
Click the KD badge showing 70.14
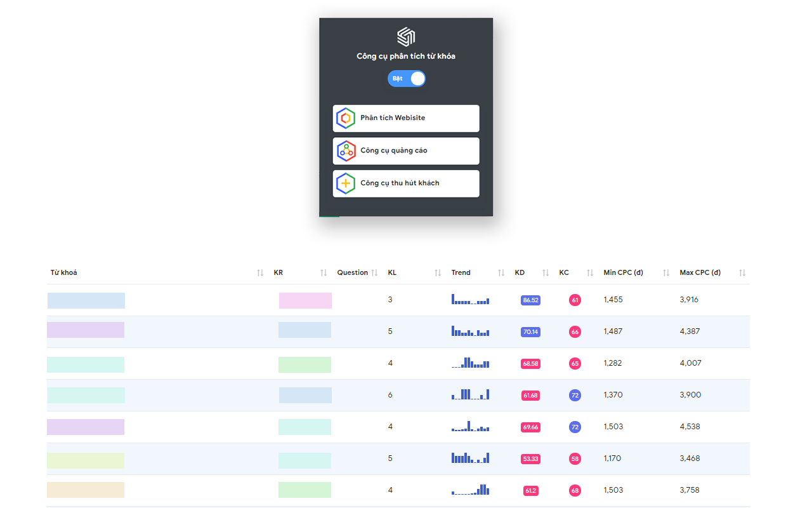point(531,332)
